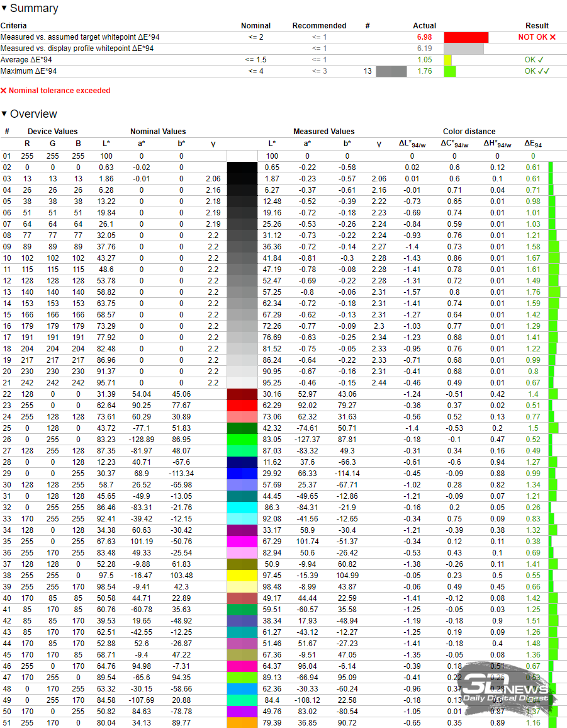
Task: Click the red whitepoint result bar in Summary
Action: [x=466, y=37]
